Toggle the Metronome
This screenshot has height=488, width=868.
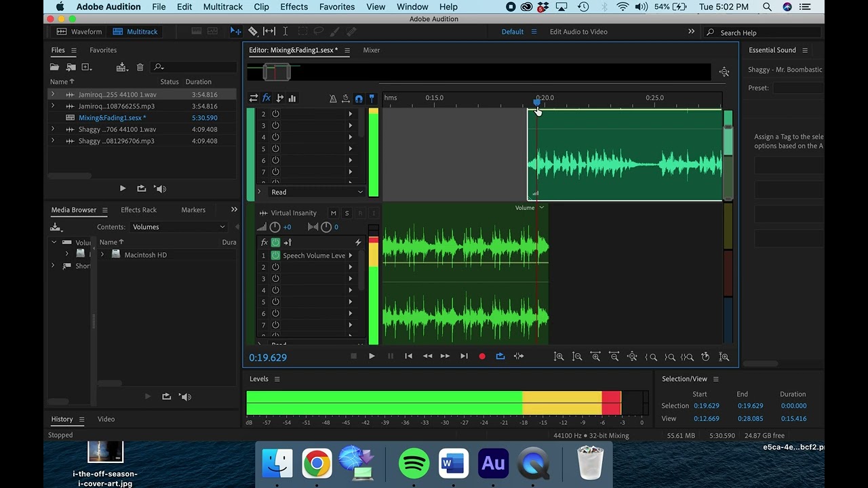333,98
